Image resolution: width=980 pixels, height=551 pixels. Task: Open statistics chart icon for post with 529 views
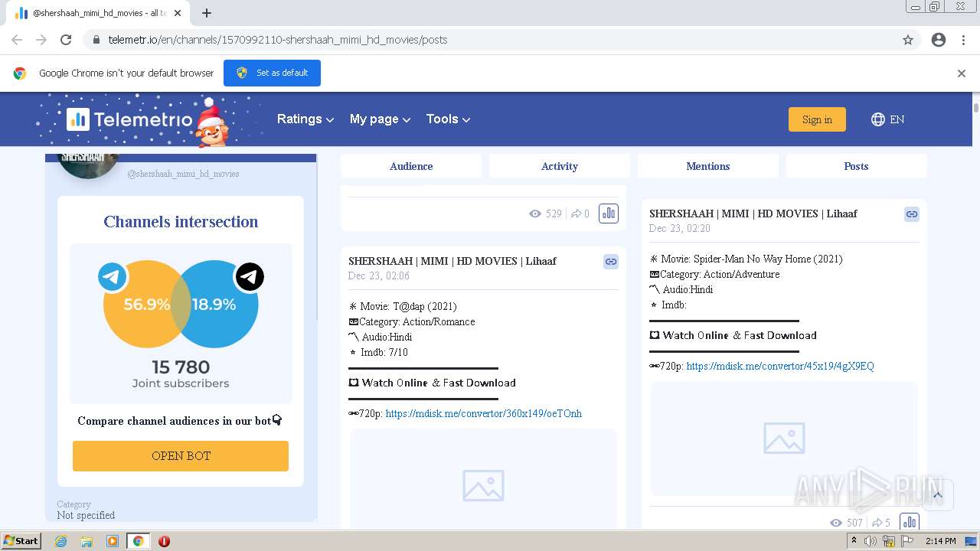[x=609, y=214]
